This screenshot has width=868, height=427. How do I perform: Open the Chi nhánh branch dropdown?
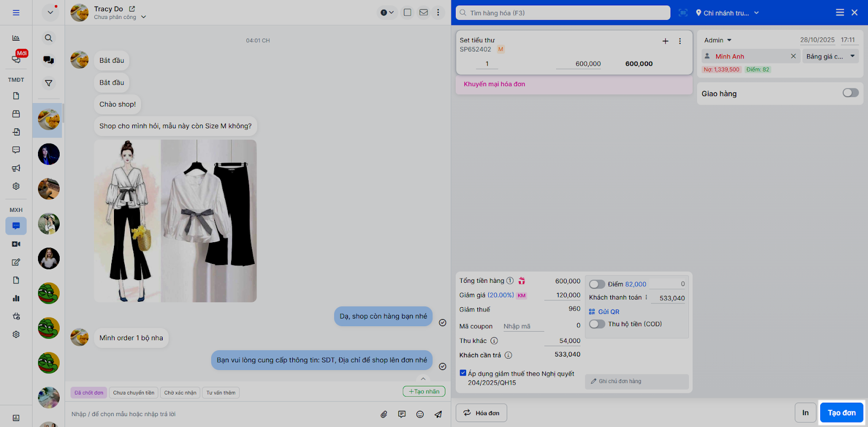(727, 12)
